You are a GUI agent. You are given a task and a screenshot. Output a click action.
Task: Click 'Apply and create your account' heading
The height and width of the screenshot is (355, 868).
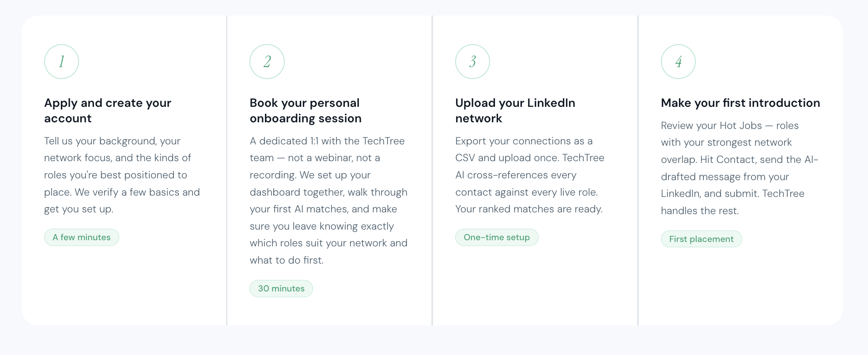(108, 110)
